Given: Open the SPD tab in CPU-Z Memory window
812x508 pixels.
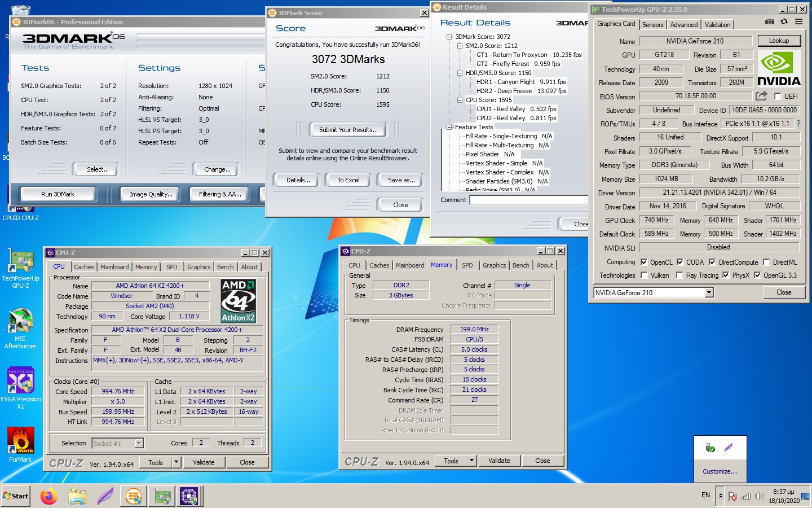Looking at the screenshot, I should point(467,265).
